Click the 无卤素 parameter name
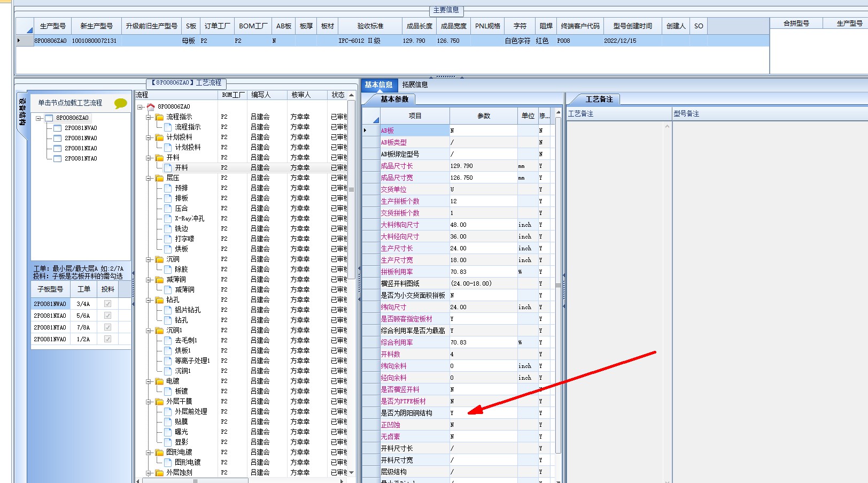 click(x=390, y=436)
